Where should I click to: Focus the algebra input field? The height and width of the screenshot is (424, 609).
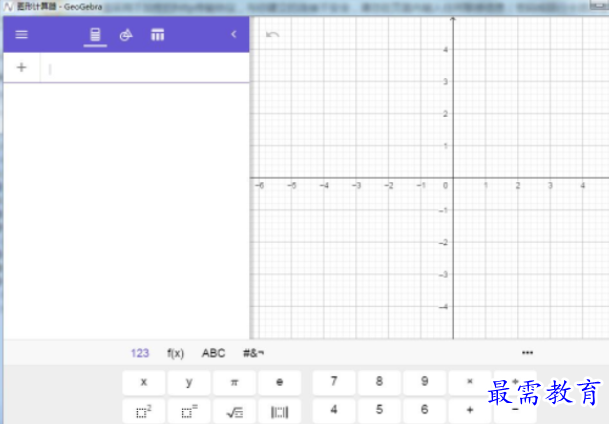144,68
